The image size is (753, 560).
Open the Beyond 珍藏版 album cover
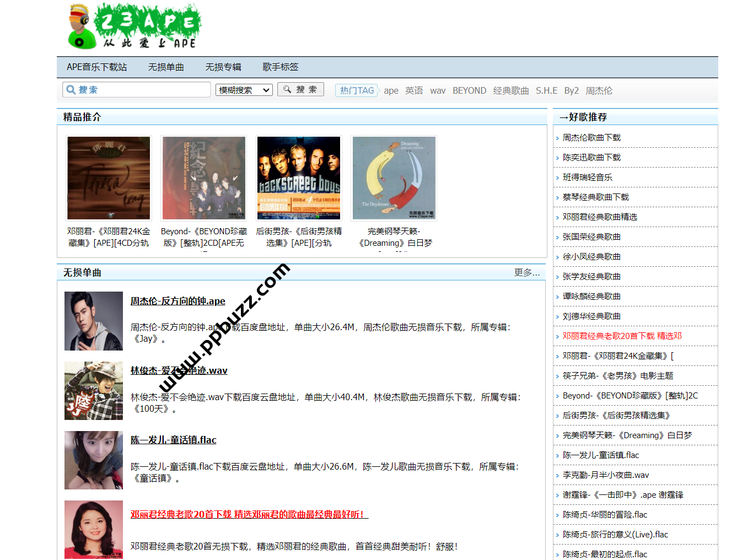pyautogui.click(x=204, y=178)
